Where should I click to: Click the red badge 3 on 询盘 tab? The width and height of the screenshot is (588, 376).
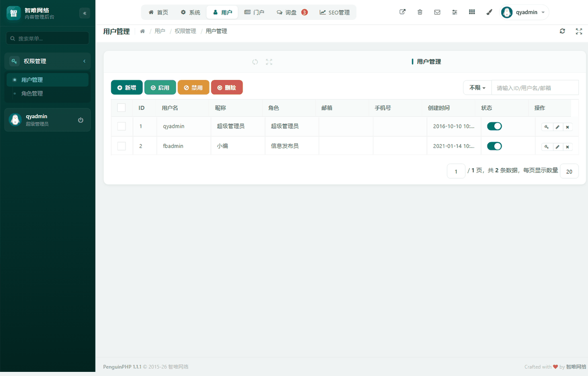click(x=305, y=12)
